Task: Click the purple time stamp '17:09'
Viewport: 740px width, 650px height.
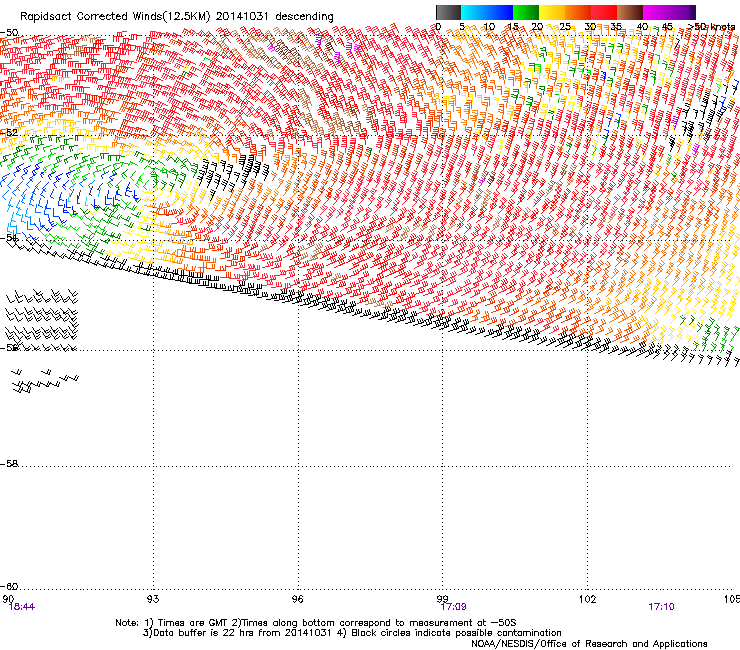Action: pyautogui.click(x=454, y=607)
